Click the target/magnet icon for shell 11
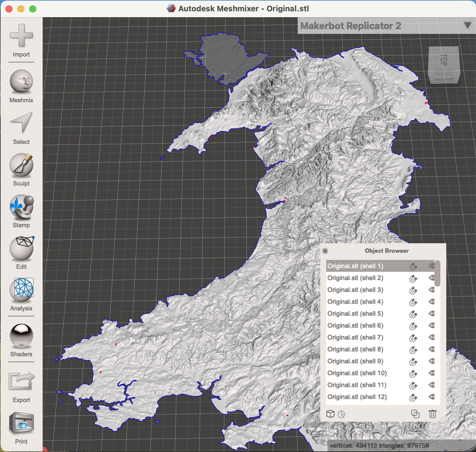The width and height of the screenshot is (476, 452). (413, 385)
